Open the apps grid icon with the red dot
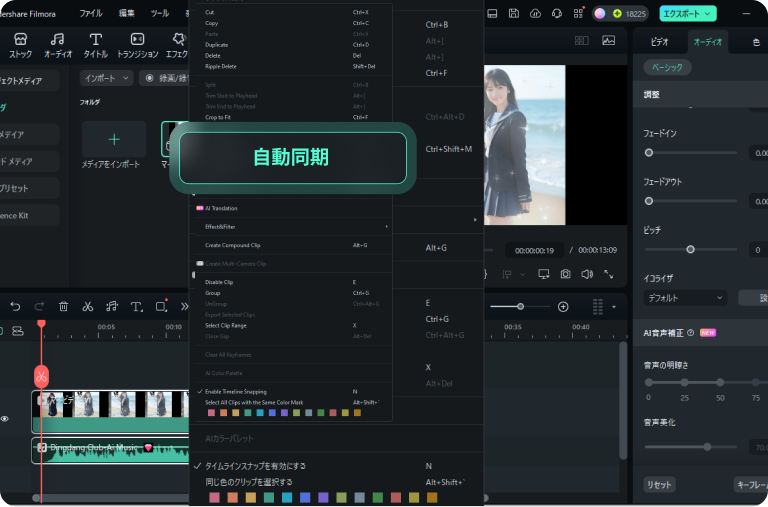This screenshot has width=768, height=507. 578,13
